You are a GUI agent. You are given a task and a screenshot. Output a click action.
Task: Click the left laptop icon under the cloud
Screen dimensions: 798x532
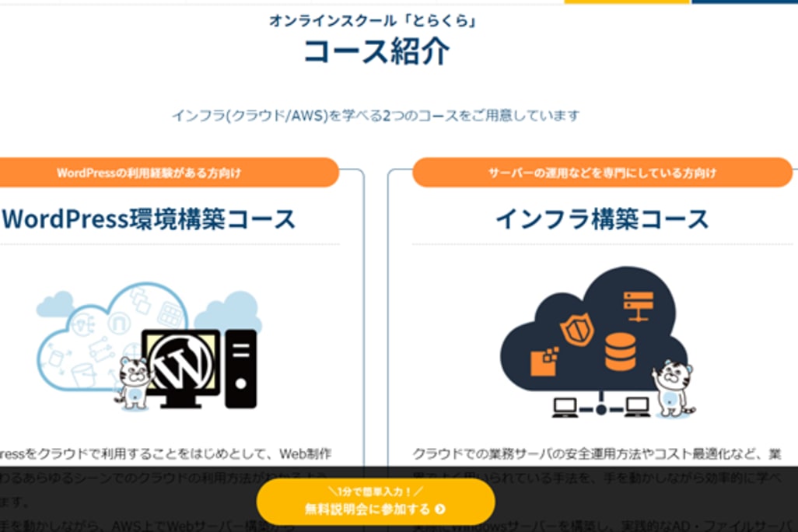pyautogui.click(x=565, y=408)
